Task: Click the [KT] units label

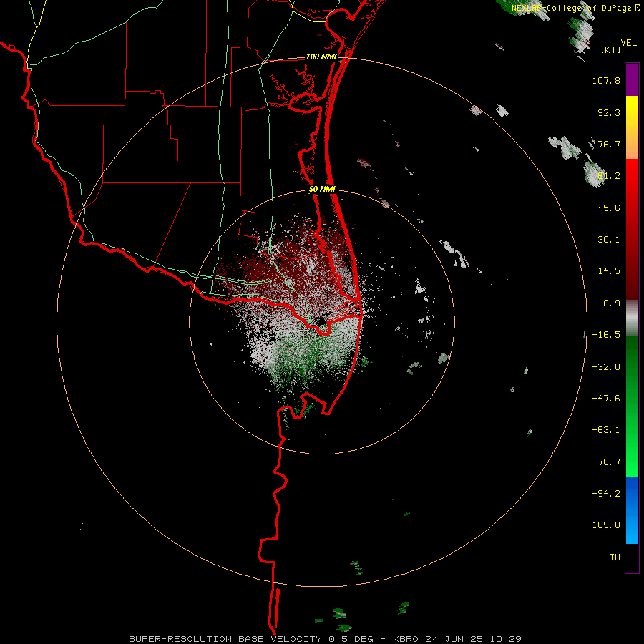Action: click(x=611, y=49)
